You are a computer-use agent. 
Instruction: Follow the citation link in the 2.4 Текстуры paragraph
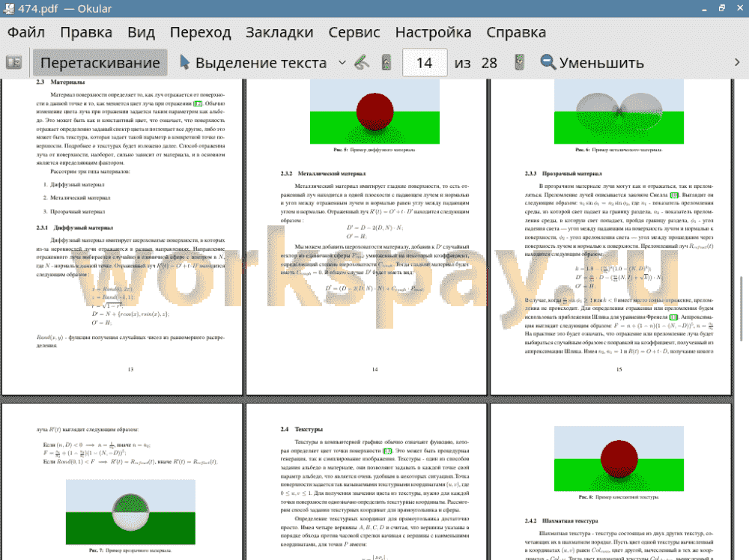(387, 451)
